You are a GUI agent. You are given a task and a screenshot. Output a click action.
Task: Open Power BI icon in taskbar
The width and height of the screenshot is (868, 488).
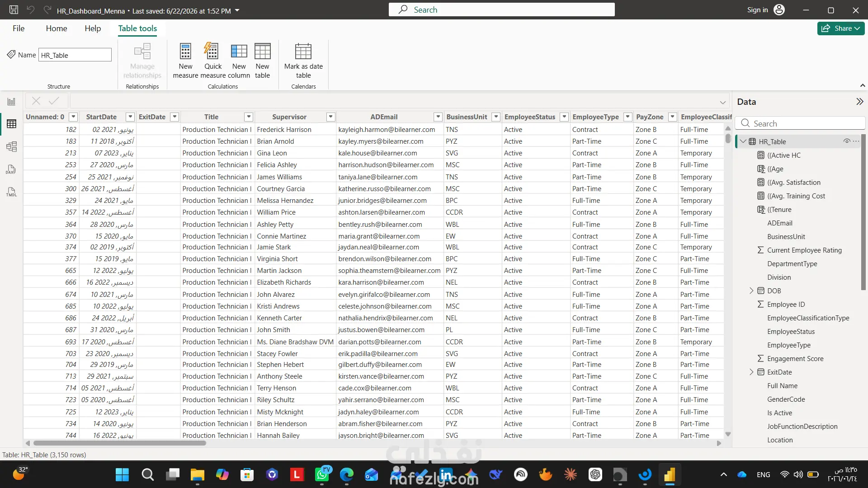click(670, 474)
